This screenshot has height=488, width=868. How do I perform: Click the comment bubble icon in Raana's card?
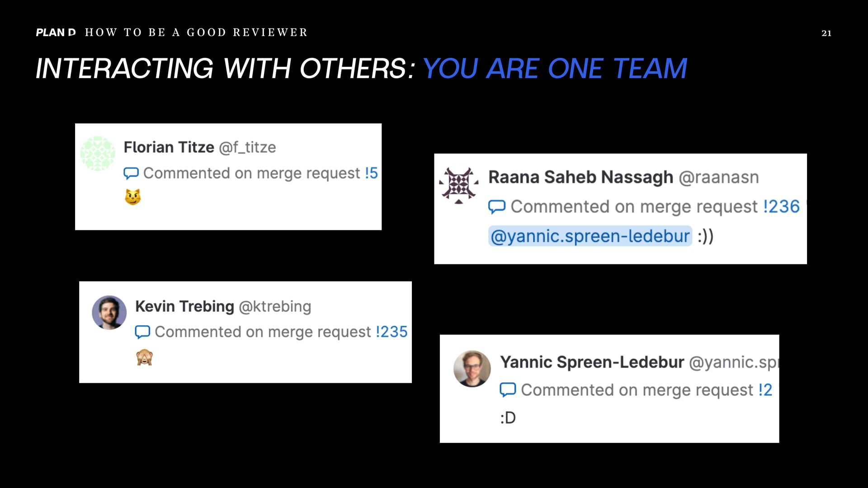(497, 206)
